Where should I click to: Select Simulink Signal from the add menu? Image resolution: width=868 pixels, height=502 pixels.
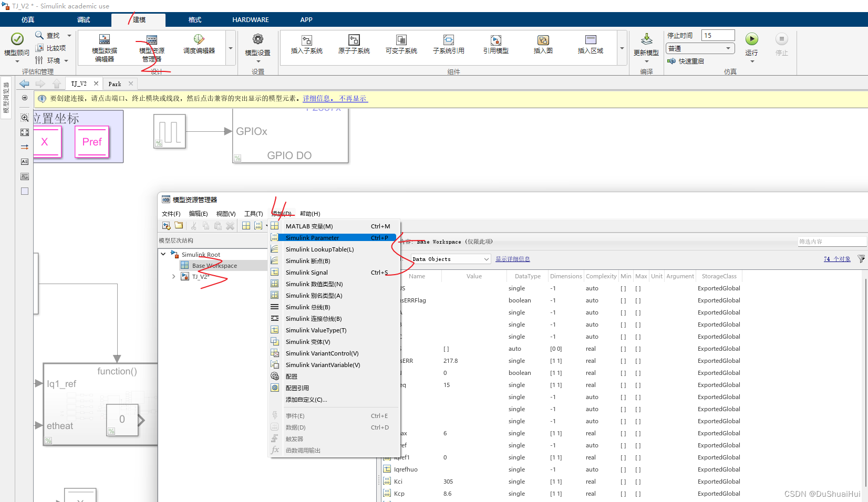coord(307,272)
